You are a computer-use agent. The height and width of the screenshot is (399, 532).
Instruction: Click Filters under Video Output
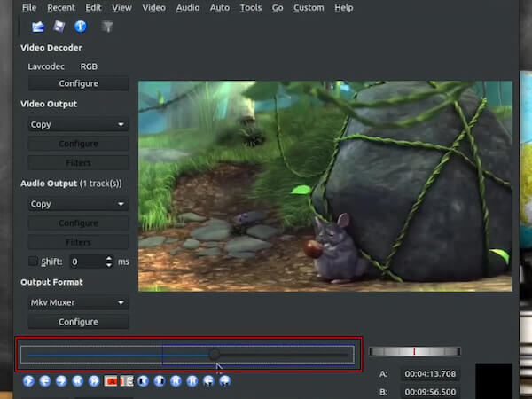coord(78,163)
